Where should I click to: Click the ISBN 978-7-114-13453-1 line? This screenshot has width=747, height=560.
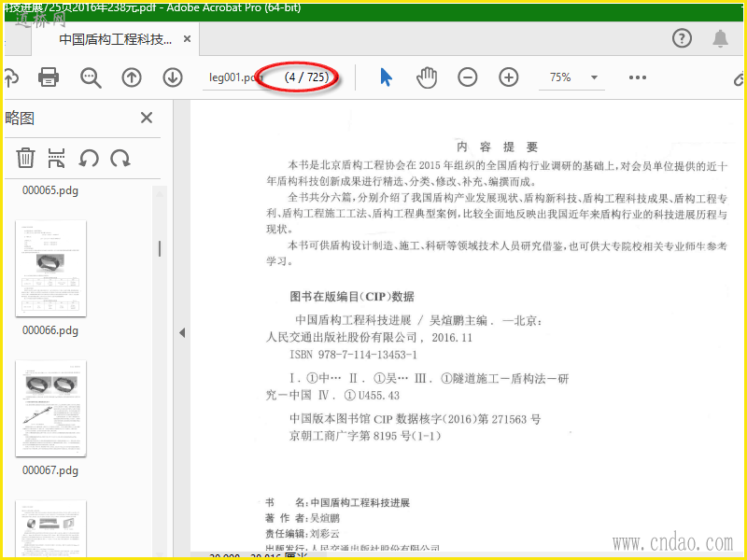(x=353, y=355)
